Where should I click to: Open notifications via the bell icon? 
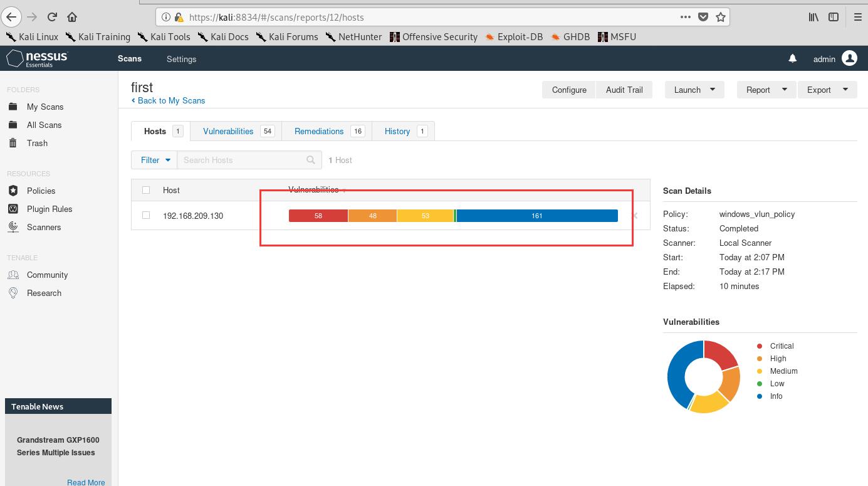click(x=792, y=58)
